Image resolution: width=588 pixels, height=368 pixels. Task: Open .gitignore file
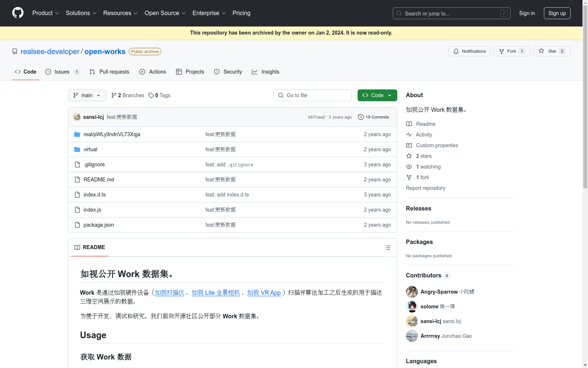point(94,164)
